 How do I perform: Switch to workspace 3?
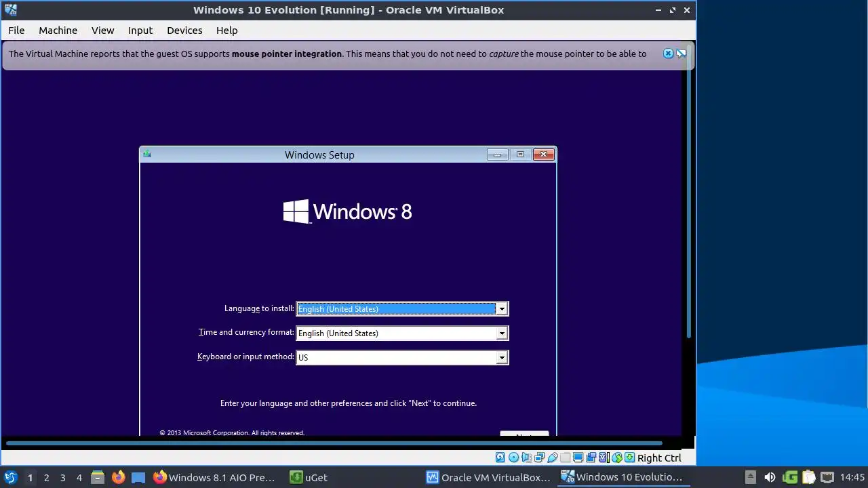(x=62, y=477)
